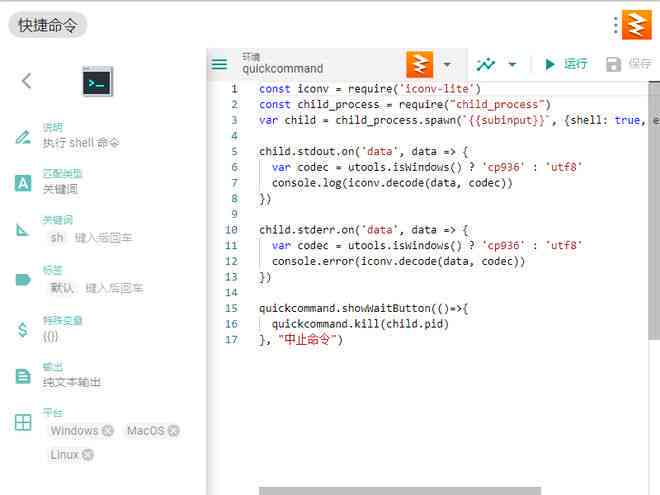
Task: Click the pencil description icon
Action: pos(23,137)
